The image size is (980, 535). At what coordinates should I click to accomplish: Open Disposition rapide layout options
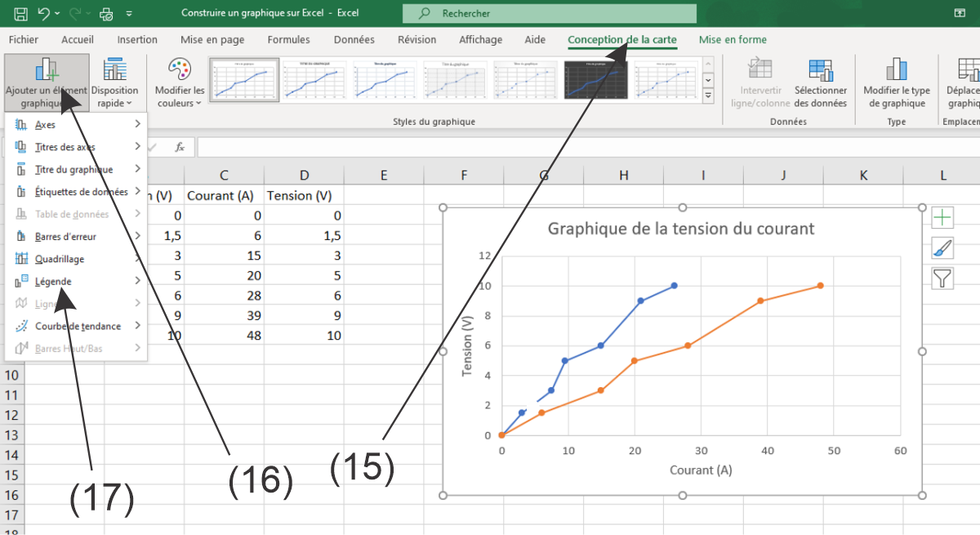click(114, 83)
